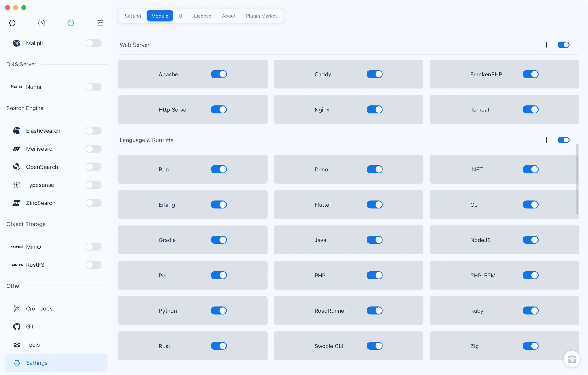This screenshot has height=375, width=588.
Task: Disable the Python module switch
Action: point(219,310)
